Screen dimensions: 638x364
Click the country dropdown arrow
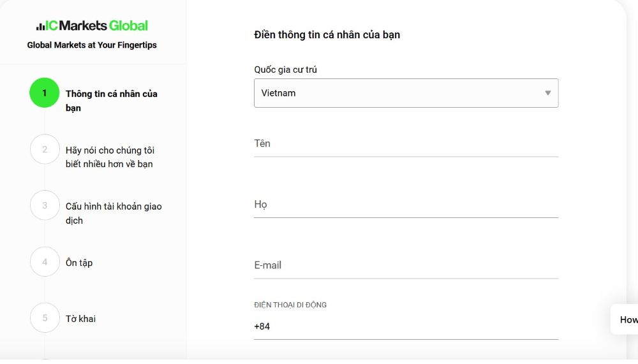point(547,93)
